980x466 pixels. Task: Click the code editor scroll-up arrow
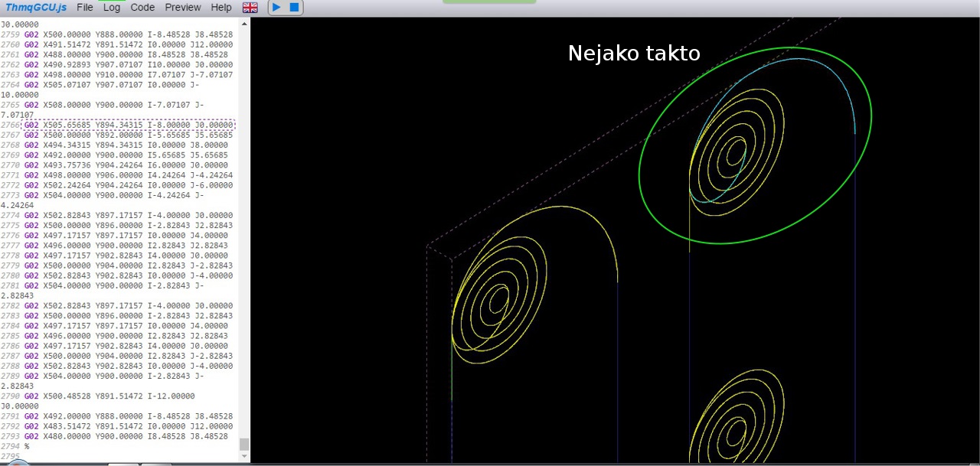[x=244, y=23]
